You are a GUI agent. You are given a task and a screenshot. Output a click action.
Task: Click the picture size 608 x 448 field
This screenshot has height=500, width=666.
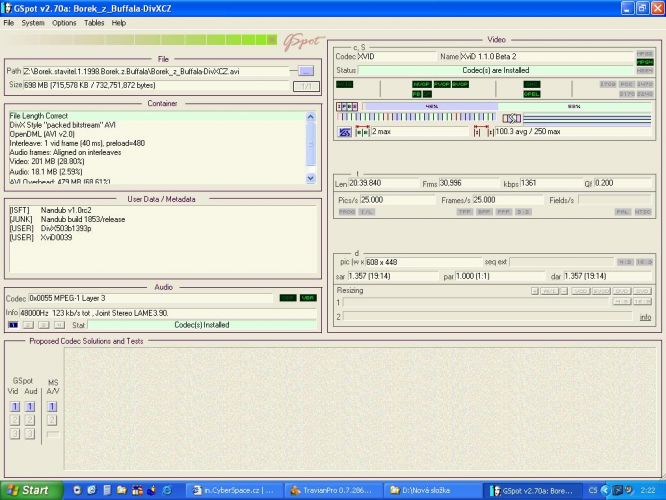(423, 262)
